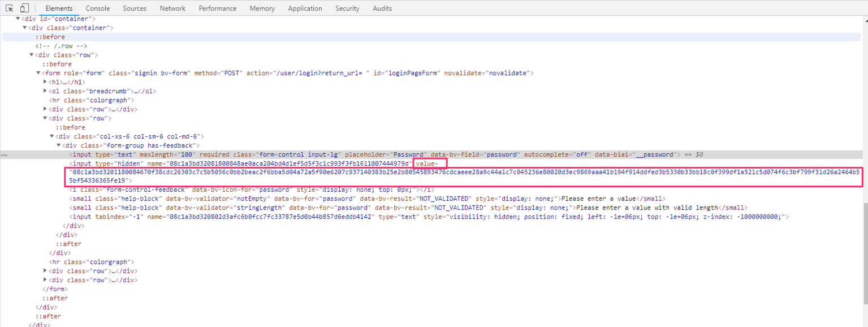Collapse the col-xs-6 col-sm-6 col-md-6 div
The height and width of the screenshot is (327, 868).
click(52, 136)
